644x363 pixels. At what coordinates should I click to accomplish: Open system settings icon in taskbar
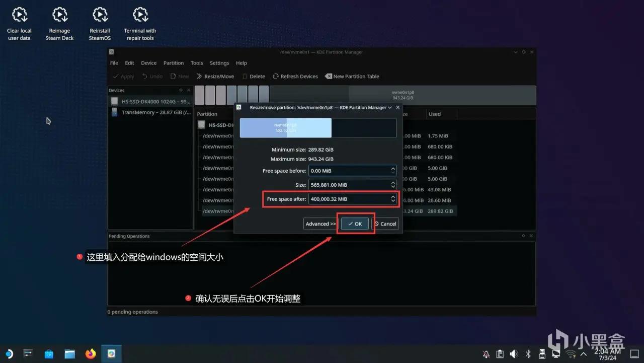pyautogui.click(x=28, y=354)
